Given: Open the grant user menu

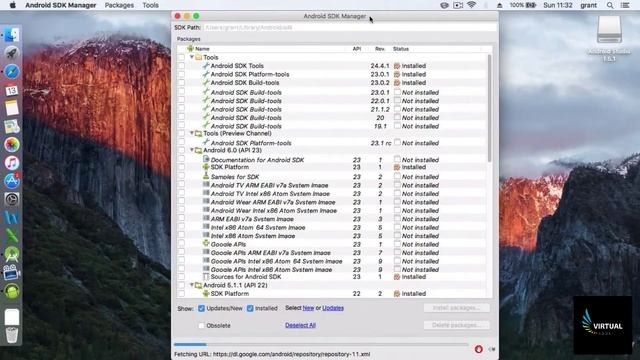Looking at the screenshot, I should tap(588, 5).
